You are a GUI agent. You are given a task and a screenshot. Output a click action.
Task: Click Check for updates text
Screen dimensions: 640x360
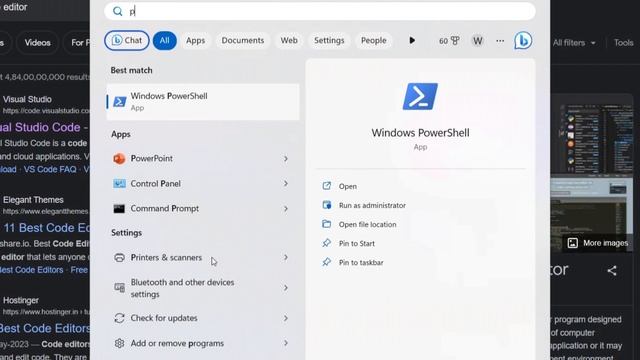pos(164,318)
